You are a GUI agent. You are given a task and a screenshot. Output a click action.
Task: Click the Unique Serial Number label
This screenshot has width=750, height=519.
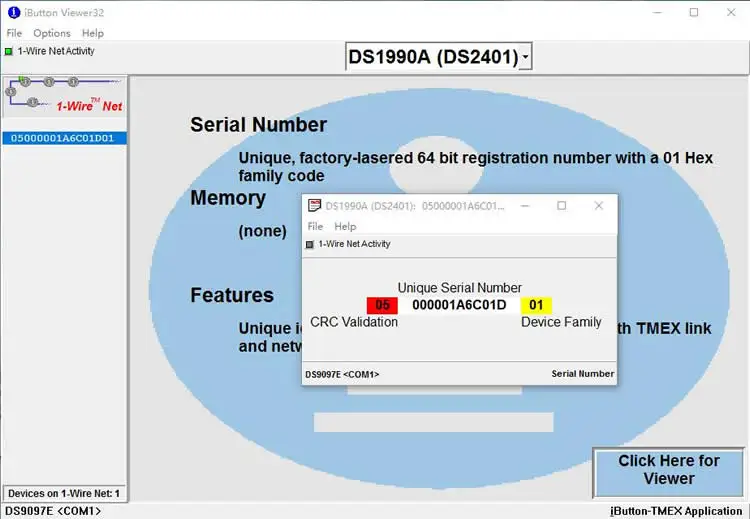coord(460,287)
